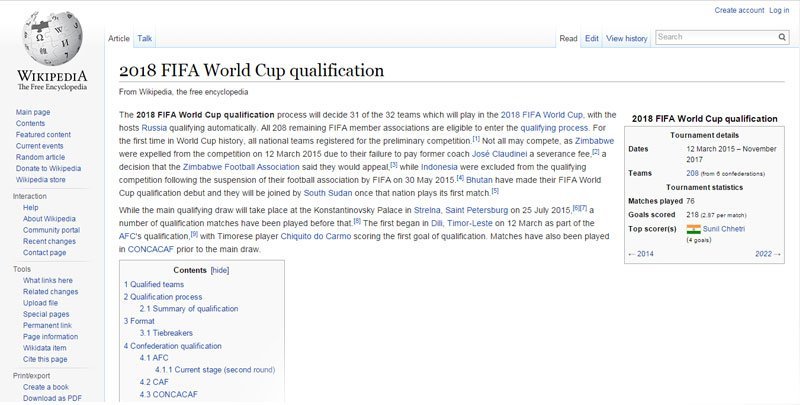Open the Upload file link
This screenshot has width=800, height=405.
pos(40,303)
